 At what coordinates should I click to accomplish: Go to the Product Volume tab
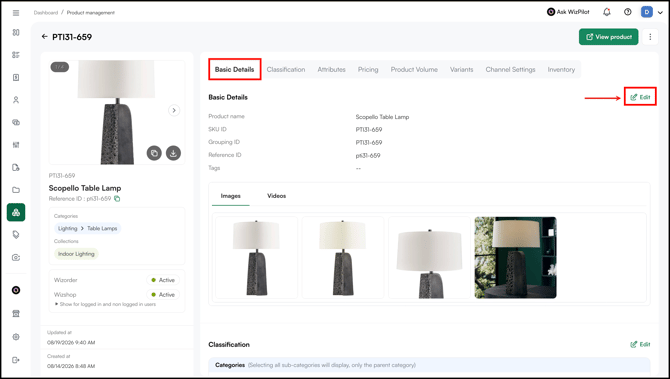414,69
